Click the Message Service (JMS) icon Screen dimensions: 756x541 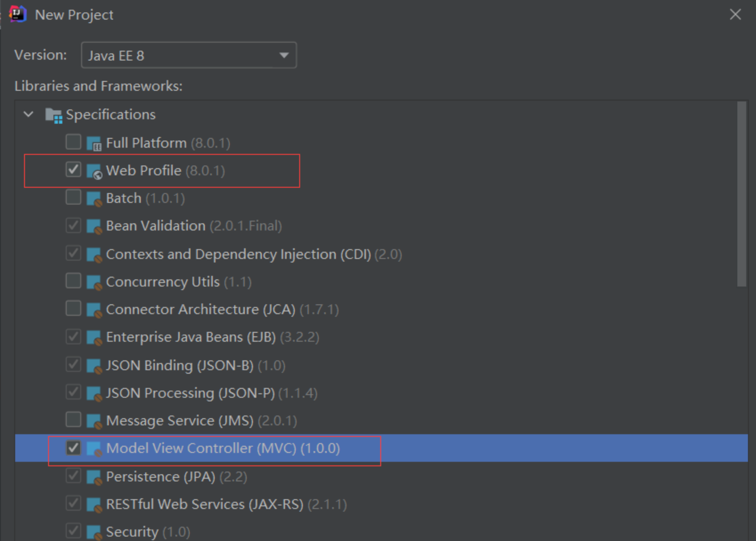(94, 421)
